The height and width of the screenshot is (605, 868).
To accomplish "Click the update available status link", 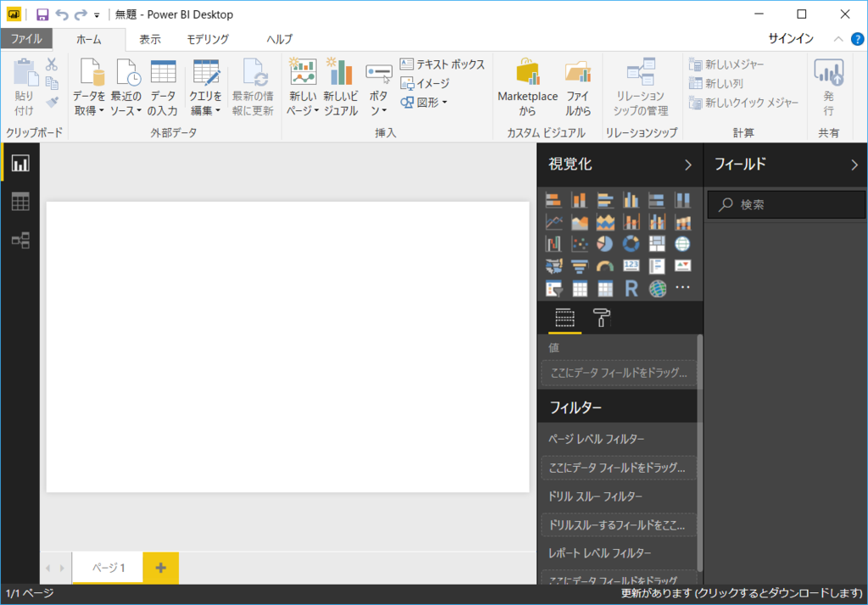I will pos(742,593).
